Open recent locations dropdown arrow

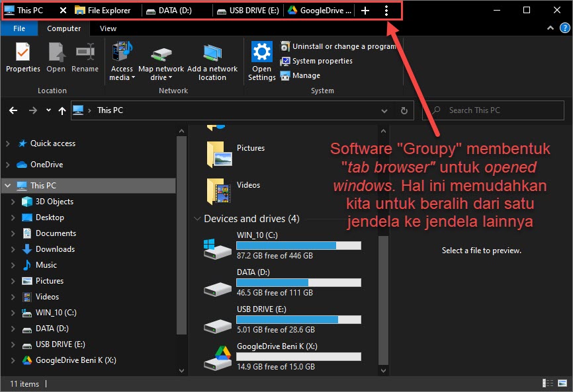coord(48,110)
